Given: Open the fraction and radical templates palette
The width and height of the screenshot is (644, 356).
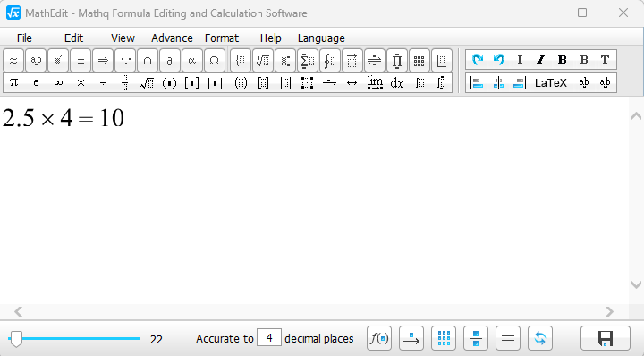Looking at the screenshot, I should click(263, 61).
